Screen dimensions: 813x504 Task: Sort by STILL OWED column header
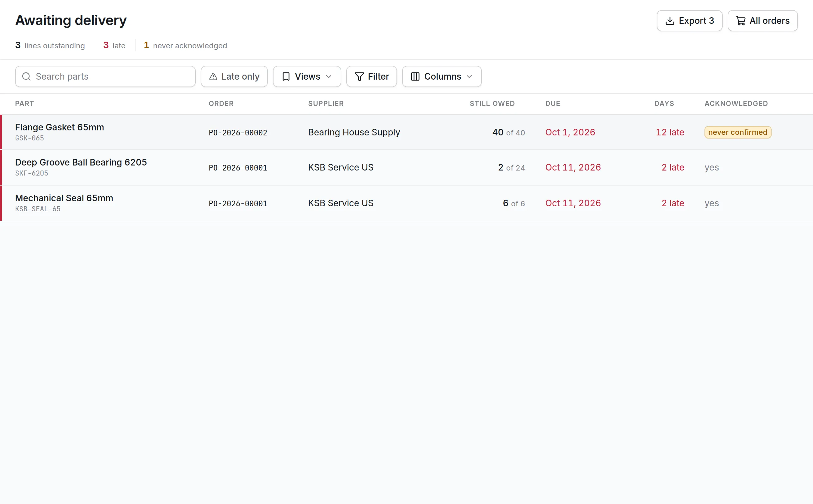492,104
